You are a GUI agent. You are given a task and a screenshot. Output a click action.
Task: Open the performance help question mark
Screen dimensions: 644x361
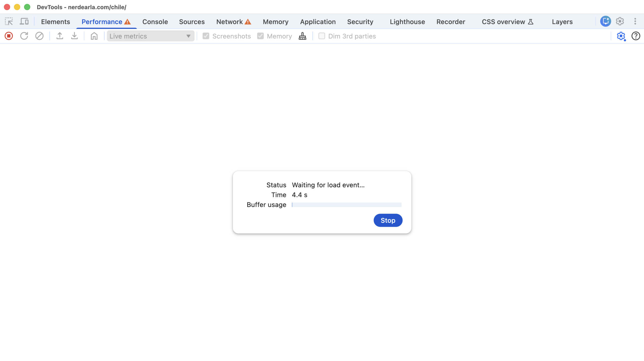click(635, 36)
